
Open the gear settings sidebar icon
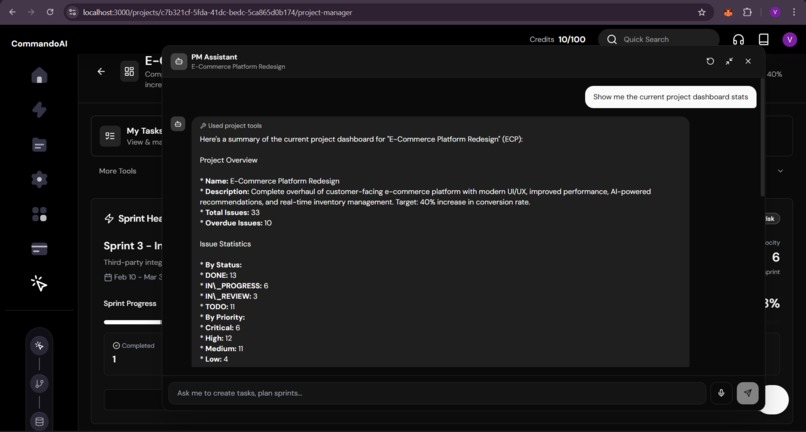point(39,179)
